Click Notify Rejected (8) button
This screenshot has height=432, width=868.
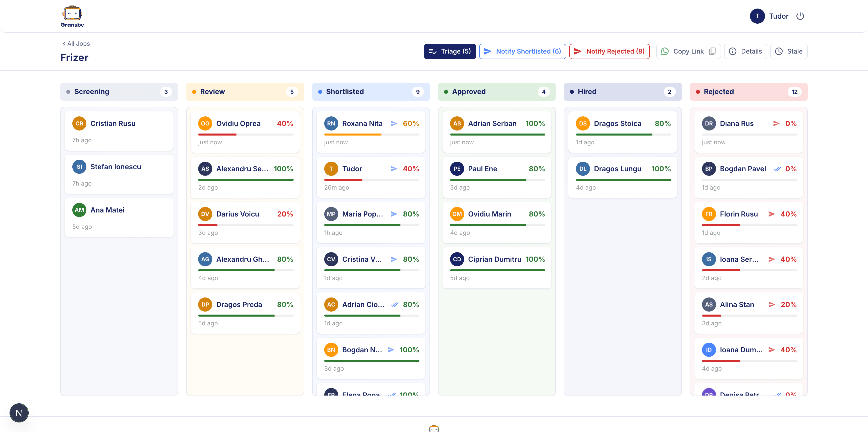[x=609, y=51]
